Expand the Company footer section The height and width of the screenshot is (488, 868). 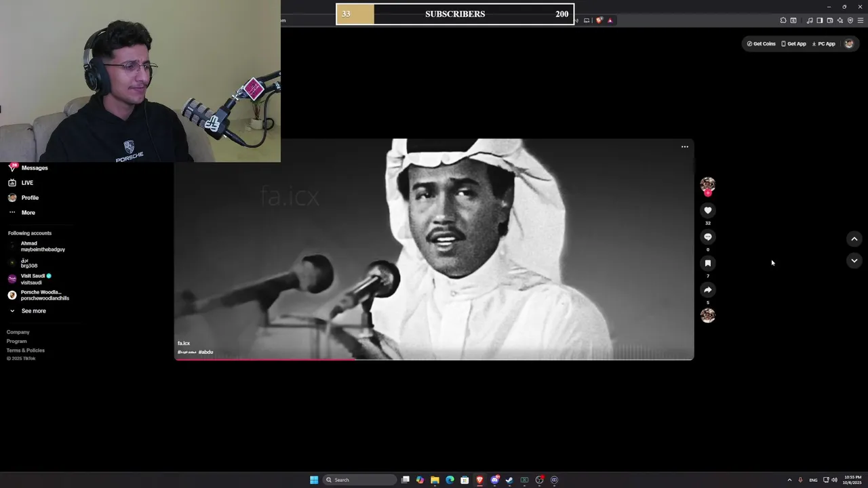18,332
